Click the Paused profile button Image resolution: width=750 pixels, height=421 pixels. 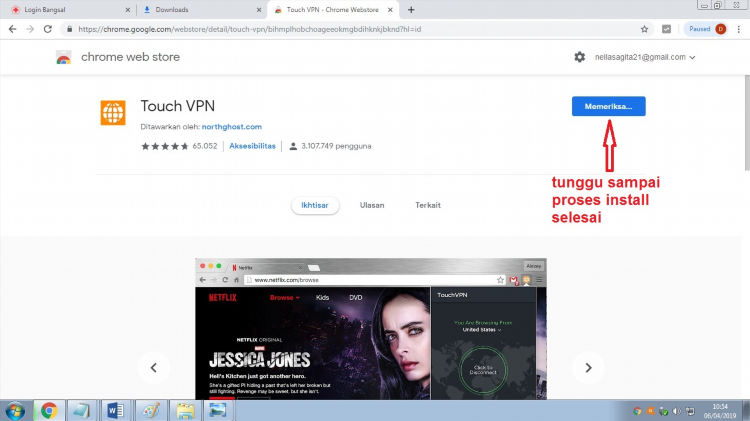click(707, 29)
